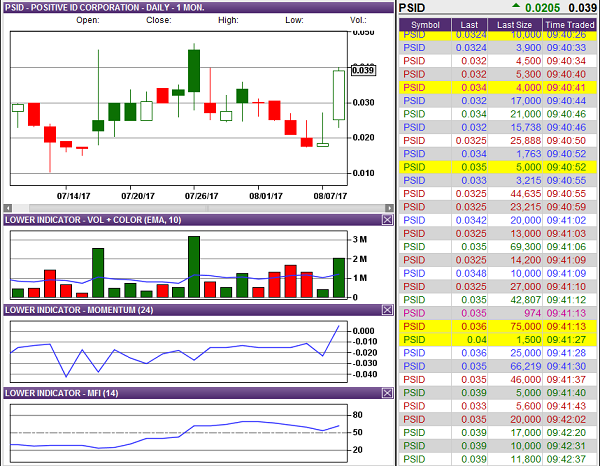Click the green up-arrow change indicator
600x466 pixels.
pyautogui.click(x=516, y=6)
